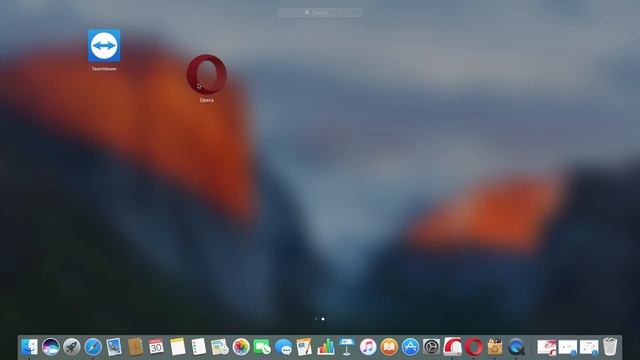Open Messages chat bubble in dock

coord(283,347)
